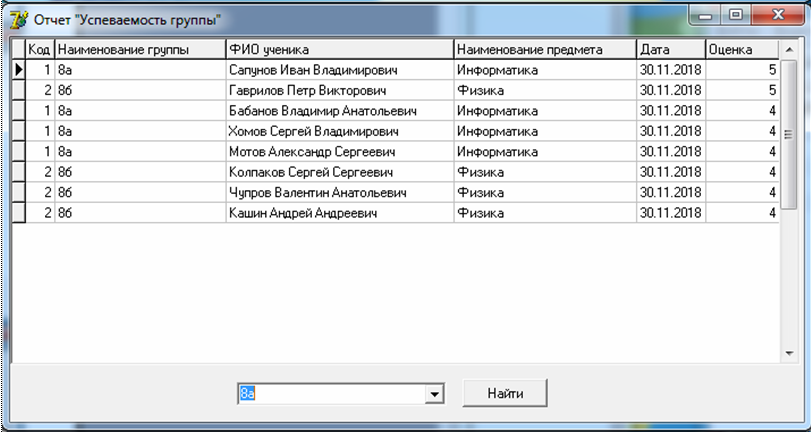This screenshot has height=432, width=811.
Task: Click code cell 2 in Колпаков's row
Action: [x=40, y=172]
